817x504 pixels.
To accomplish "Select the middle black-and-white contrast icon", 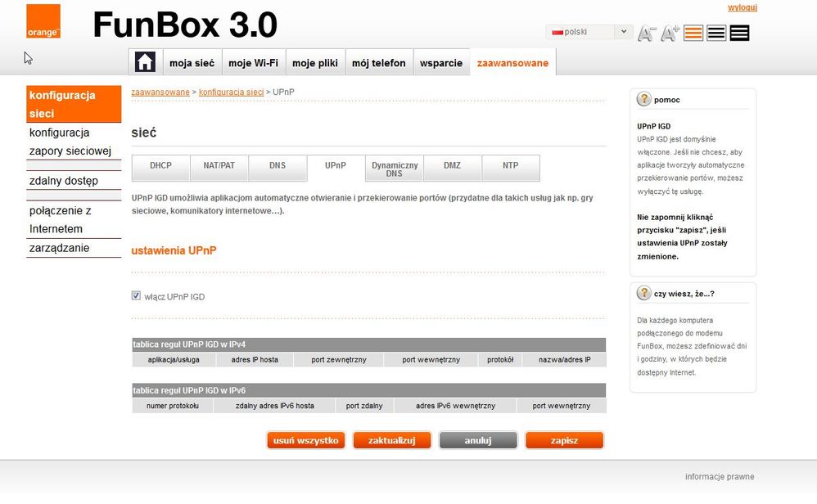I will tap(716, 33).
